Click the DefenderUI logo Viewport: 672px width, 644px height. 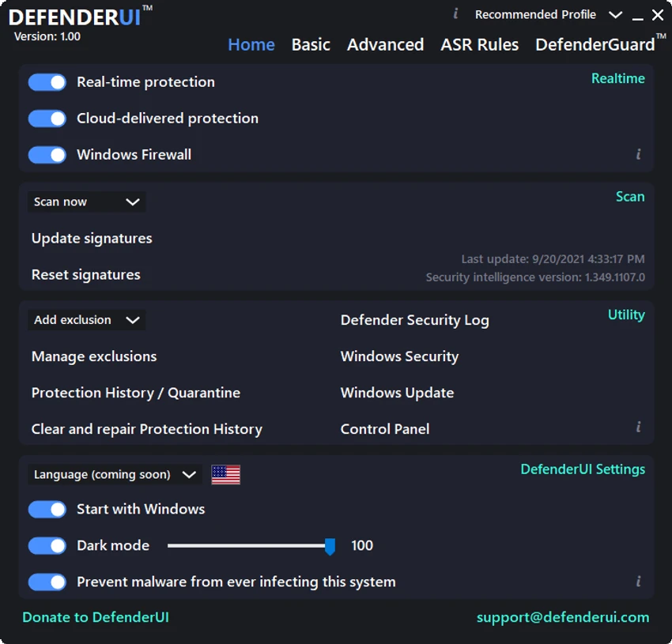tap(80, 17)
